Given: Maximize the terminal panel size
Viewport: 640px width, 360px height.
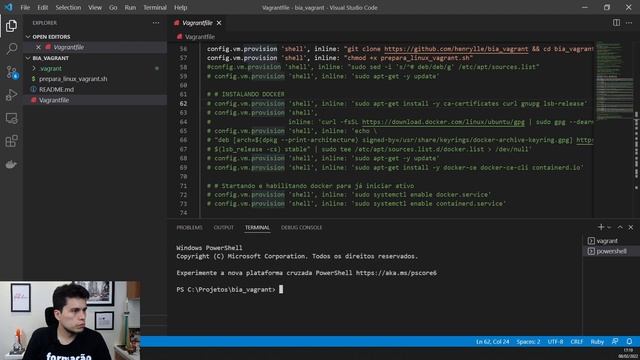Looking at the screenshot, I should click(620, 227).
